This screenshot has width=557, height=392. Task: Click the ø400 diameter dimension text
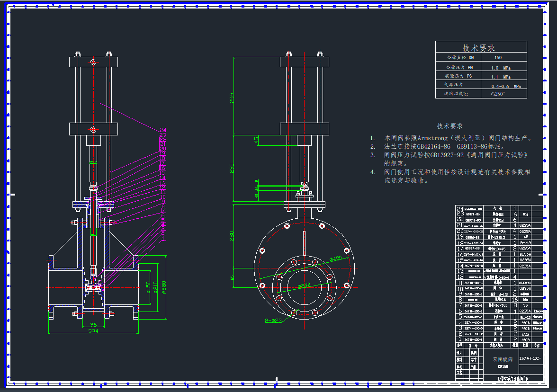coord(335,258)
